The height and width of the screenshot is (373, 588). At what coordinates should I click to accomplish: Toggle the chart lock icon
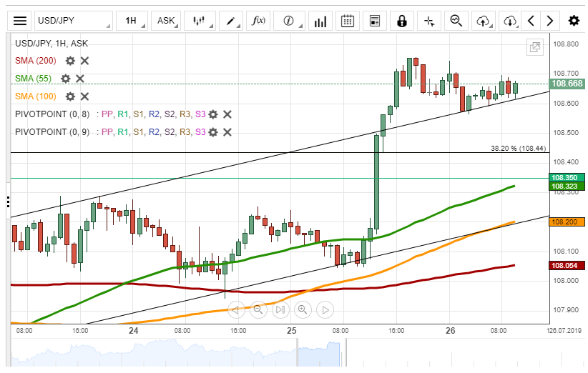(402, 21)
